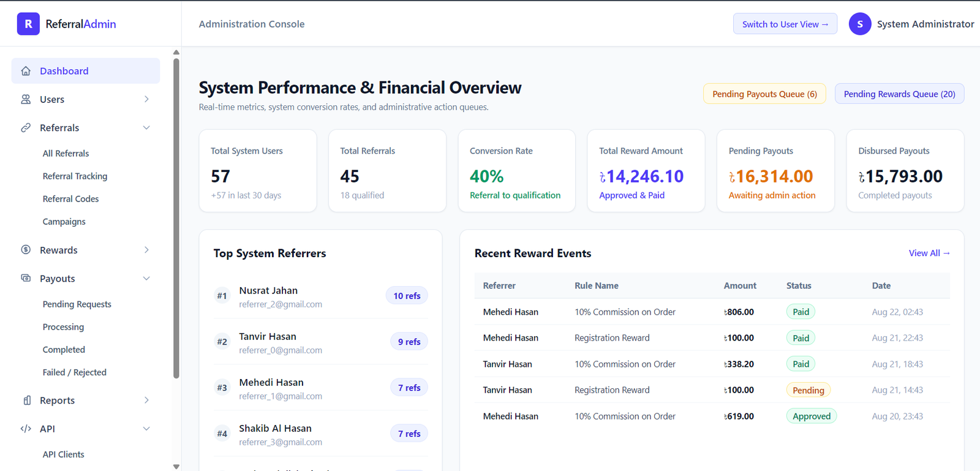
Task: Collapse the API menu chevron
Action: 146,429
